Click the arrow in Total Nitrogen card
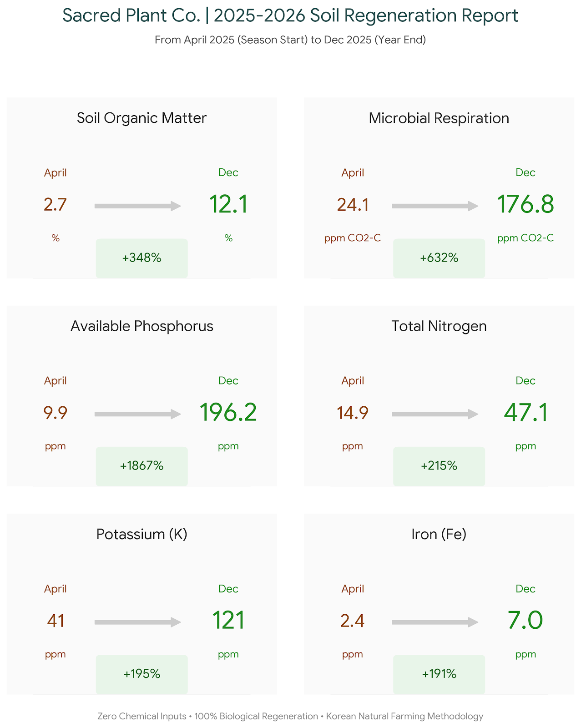 tap(434, 414)
